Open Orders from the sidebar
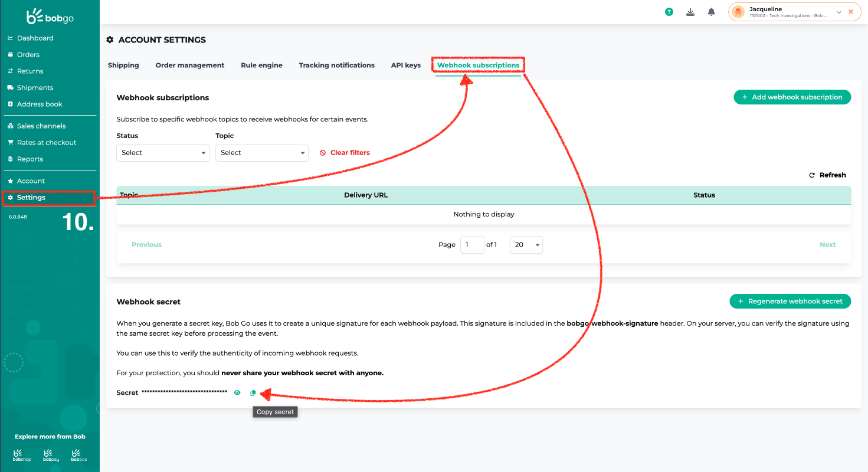The height and width of the screenshot is (472, 868). tap(28, 55)
